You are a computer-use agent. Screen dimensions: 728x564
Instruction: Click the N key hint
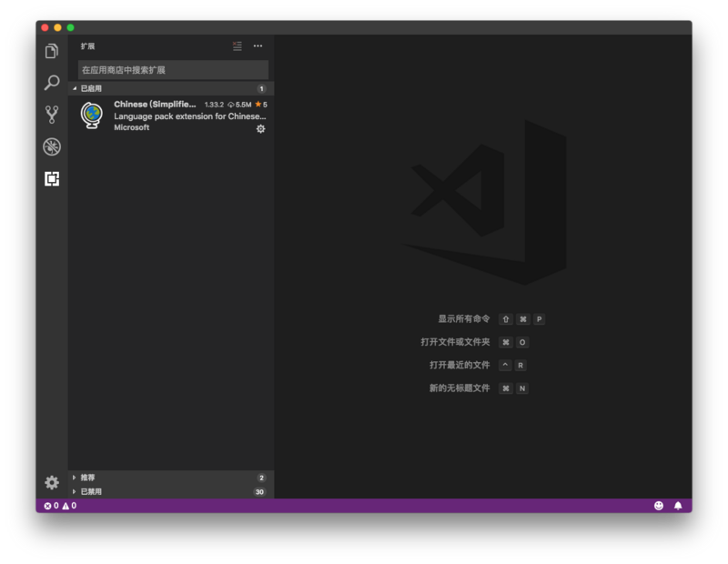[522, 388]
